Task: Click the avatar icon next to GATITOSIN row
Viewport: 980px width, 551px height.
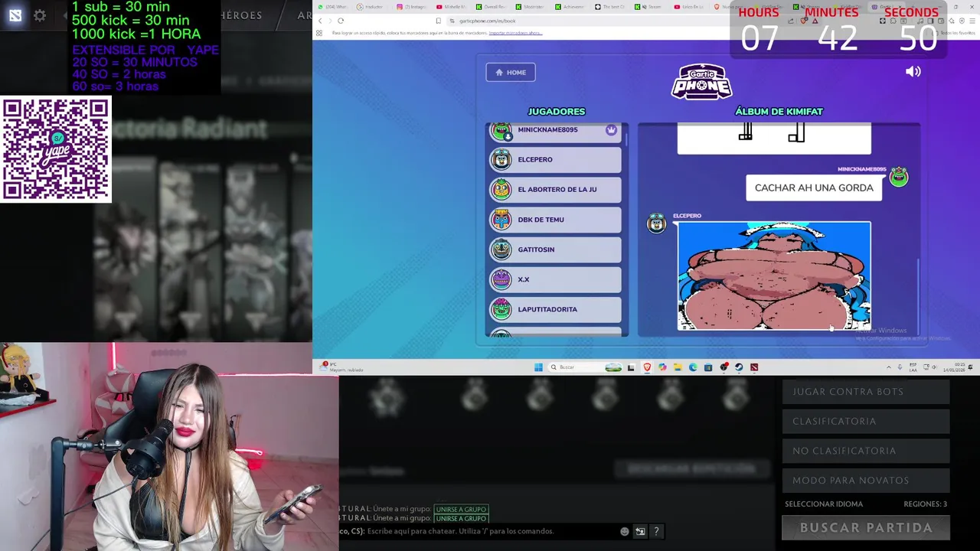Action: pyautogui.click(x=501, y=249)
